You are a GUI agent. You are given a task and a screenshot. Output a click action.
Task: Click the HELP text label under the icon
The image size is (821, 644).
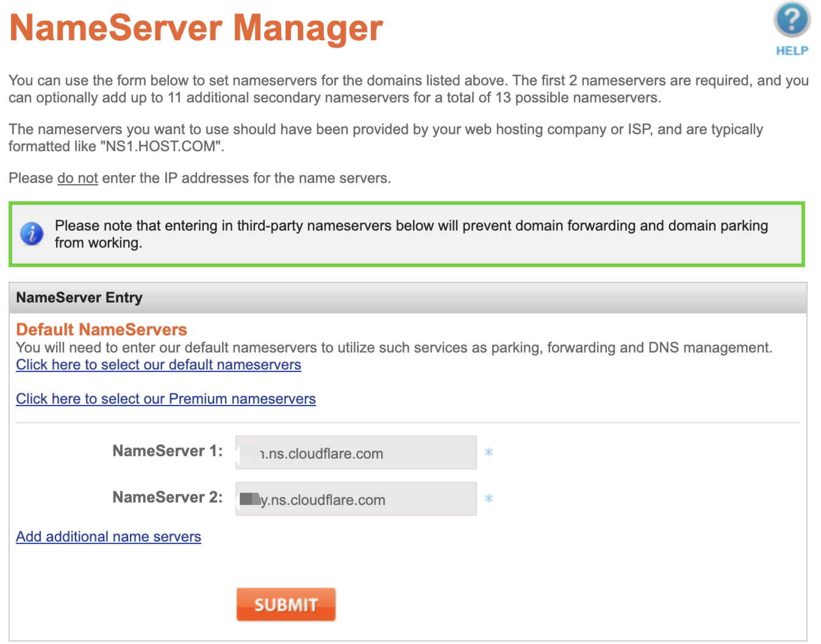(x=792, y=51)
